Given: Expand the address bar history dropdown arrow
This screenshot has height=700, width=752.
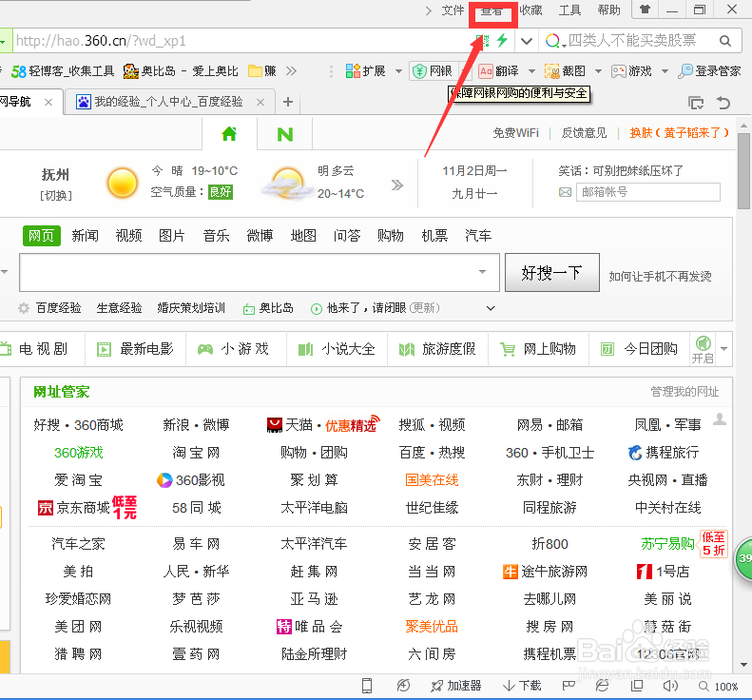Looking at the screenshot, I should 527,41.
